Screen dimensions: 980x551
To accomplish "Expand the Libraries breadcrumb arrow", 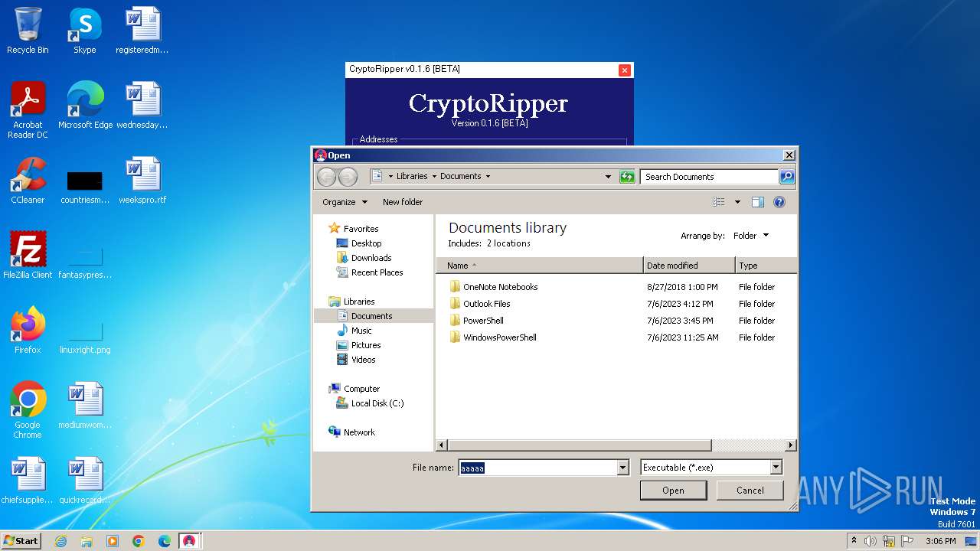I will click(433, 177).
